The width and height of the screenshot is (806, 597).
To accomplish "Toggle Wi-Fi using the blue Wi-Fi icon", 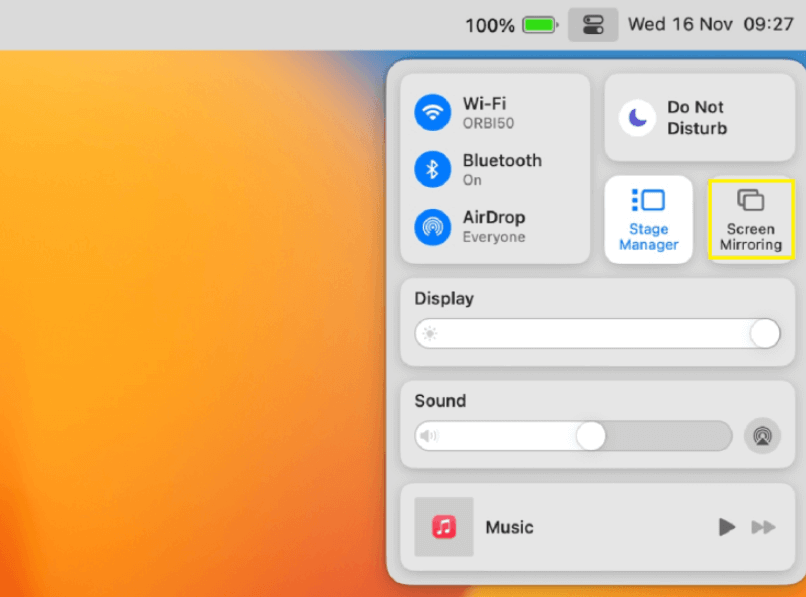I will coord(433,113).
